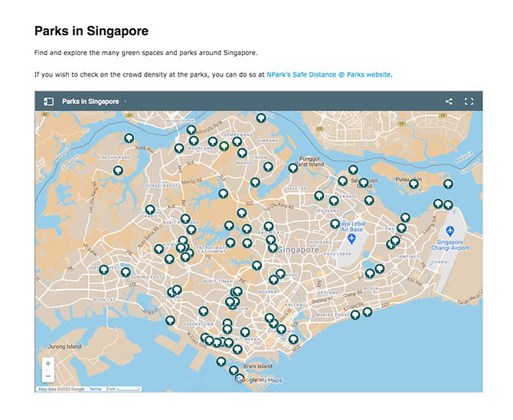
Task: View the map in fullscreen
Action: [x=469, y=101]
